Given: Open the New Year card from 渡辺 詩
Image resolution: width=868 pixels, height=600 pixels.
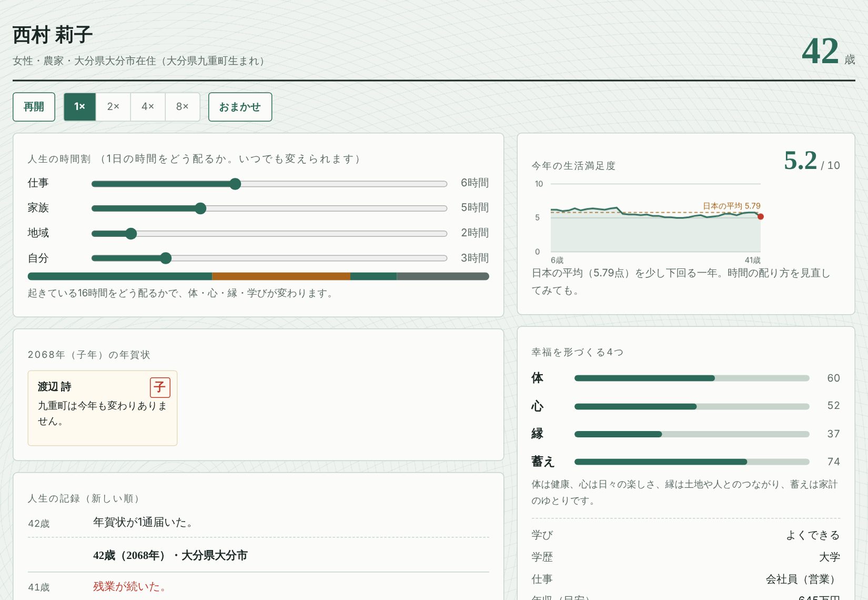Looking at the screenshot, I should [103, 408].
